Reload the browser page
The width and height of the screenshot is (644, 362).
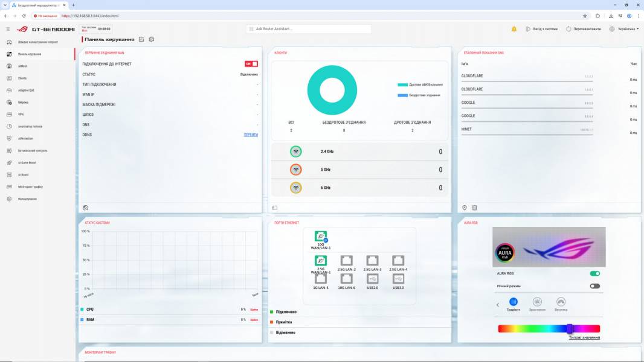[x=24, y=16]
